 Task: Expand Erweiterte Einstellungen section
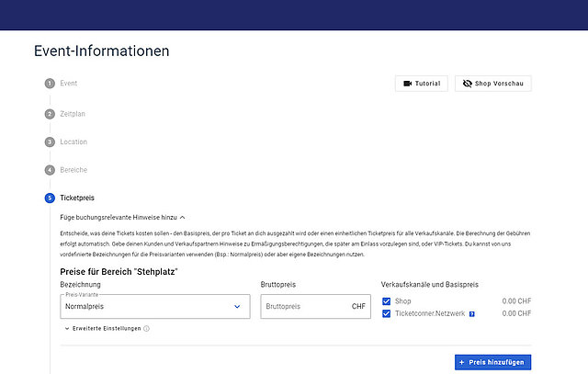[101, 328]
